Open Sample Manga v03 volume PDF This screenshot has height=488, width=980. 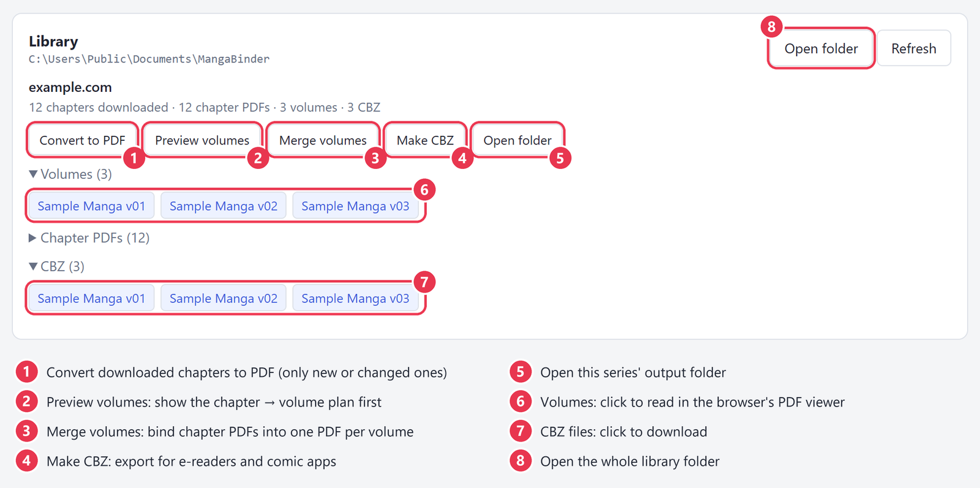pyautogui.click(x=355, y=206)
